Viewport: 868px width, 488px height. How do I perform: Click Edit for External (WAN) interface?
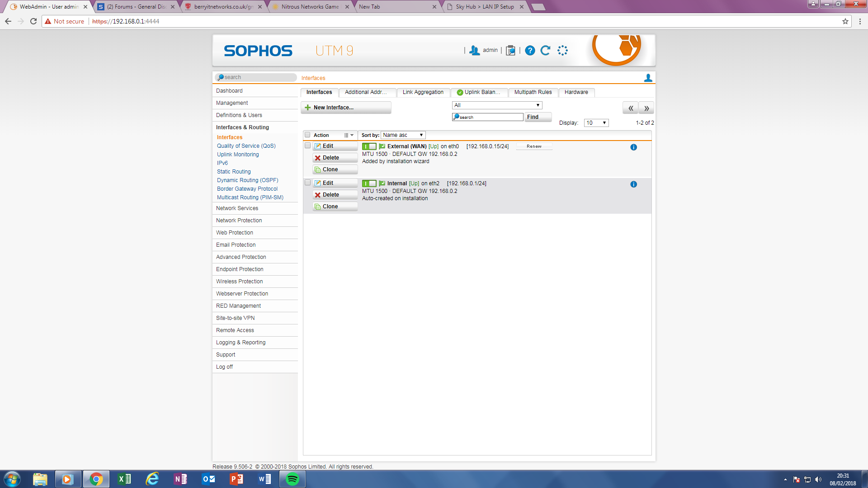(335, 146)
